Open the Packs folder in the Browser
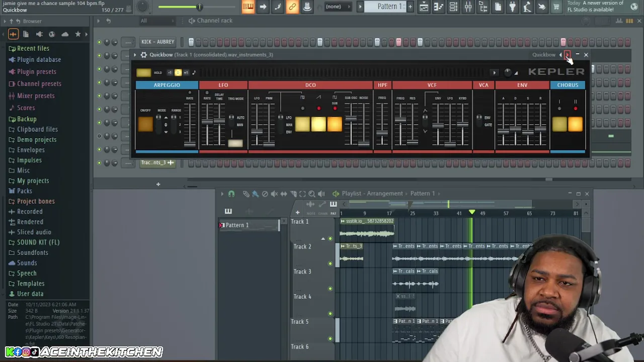644x362 pixels. (x=24, y=191)
